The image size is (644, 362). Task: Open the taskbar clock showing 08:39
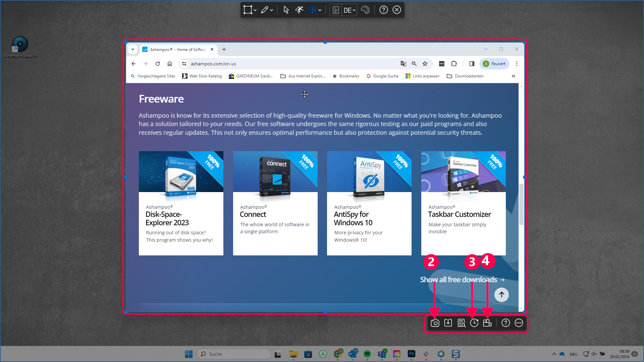click(x=620, y=354)
